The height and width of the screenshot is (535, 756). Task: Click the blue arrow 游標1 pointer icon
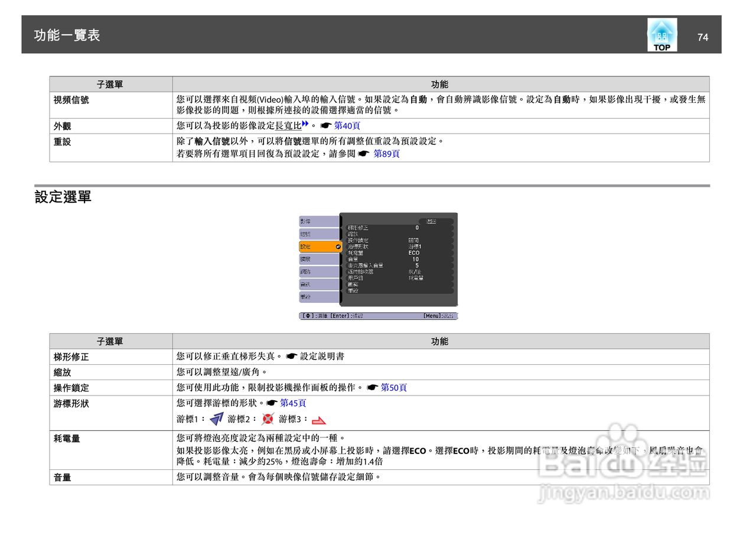(x=216, y=419)
